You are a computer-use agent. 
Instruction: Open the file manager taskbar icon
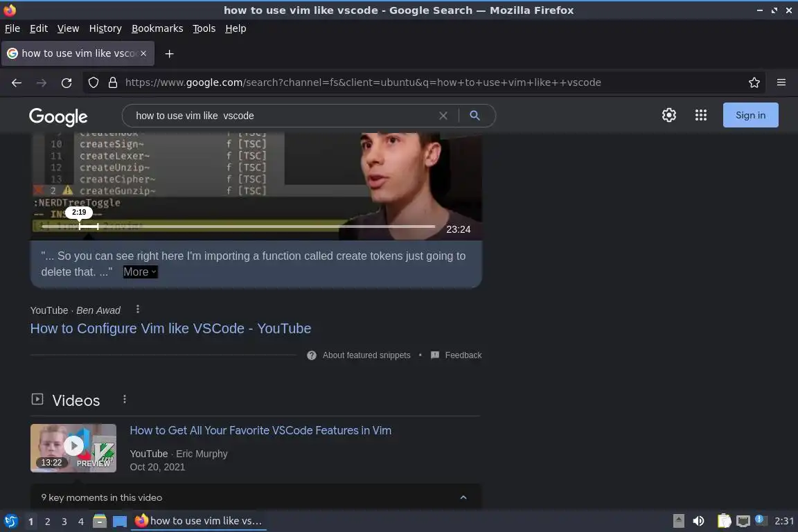[99, 521]
